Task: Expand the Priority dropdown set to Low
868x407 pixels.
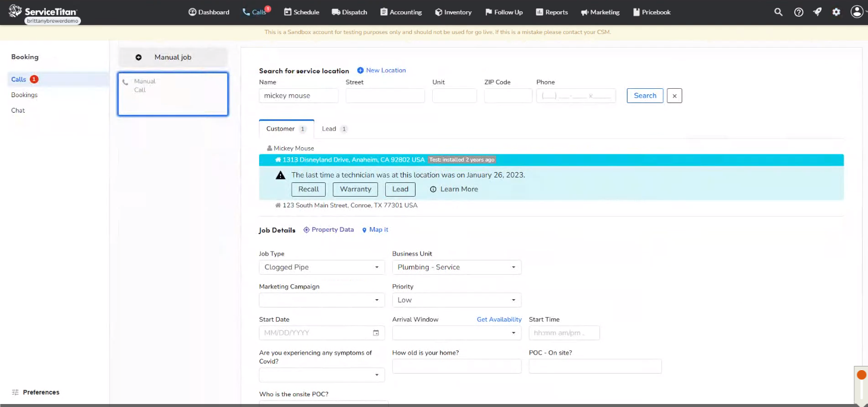Action: point(456,300)
